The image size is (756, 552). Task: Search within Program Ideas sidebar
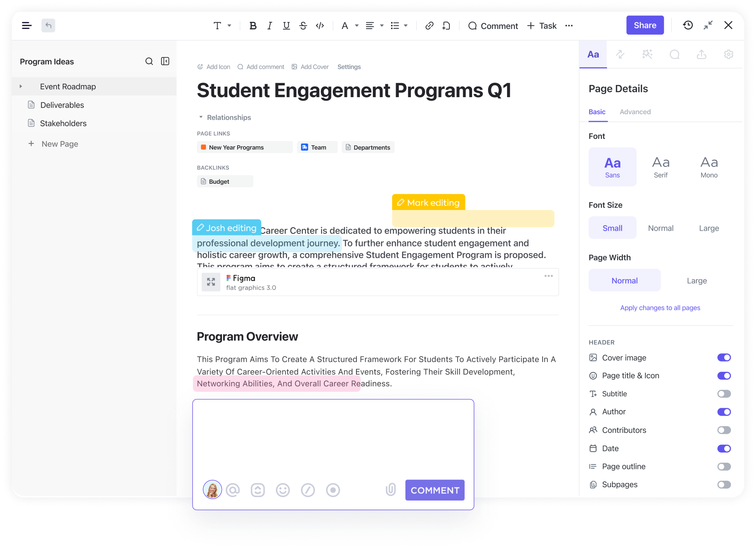149,62
